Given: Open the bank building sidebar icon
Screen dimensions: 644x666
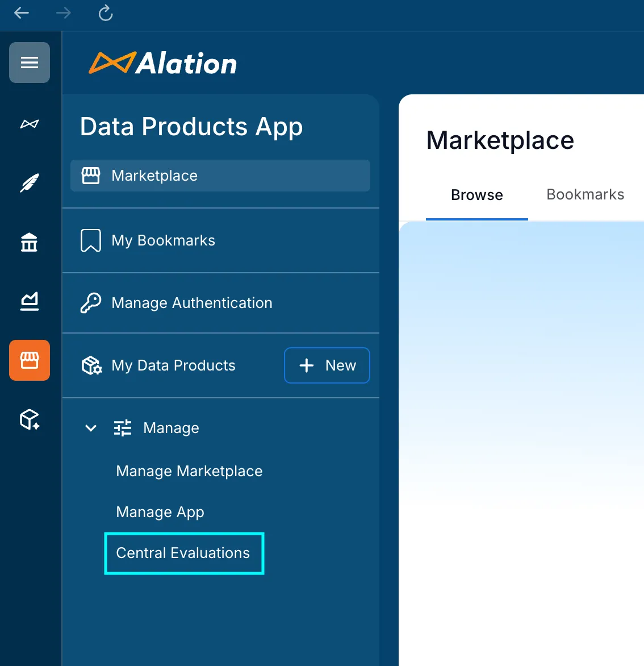Looking at the screenshot, I should 30,243.
